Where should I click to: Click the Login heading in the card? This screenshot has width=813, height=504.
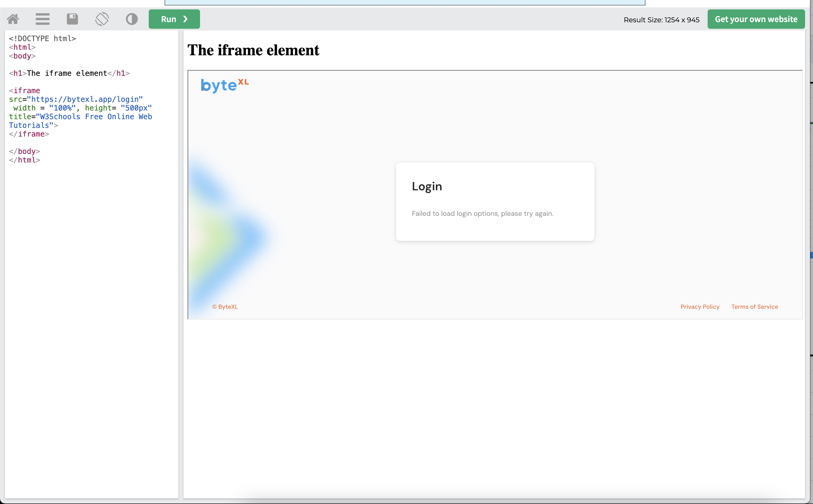(x=427, y=186)
